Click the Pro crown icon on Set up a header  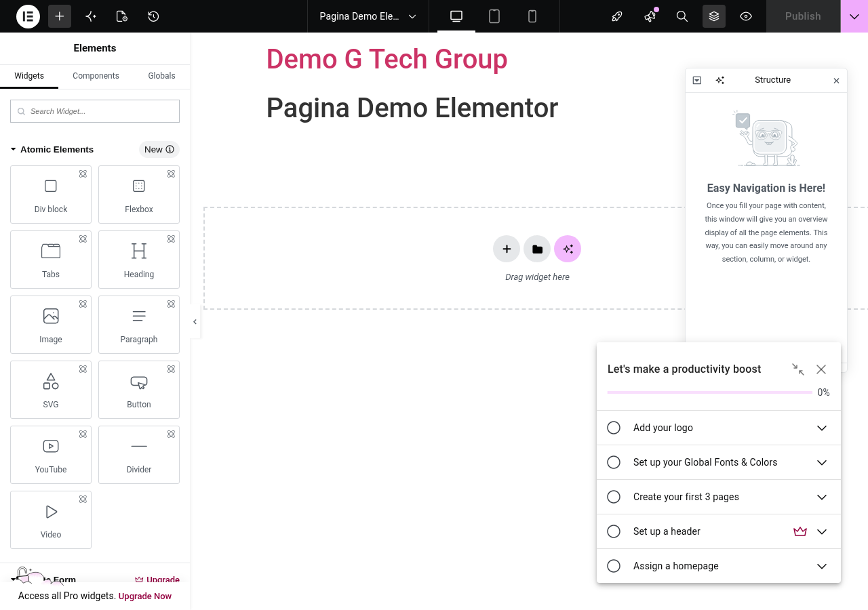(x=800, y=531)
